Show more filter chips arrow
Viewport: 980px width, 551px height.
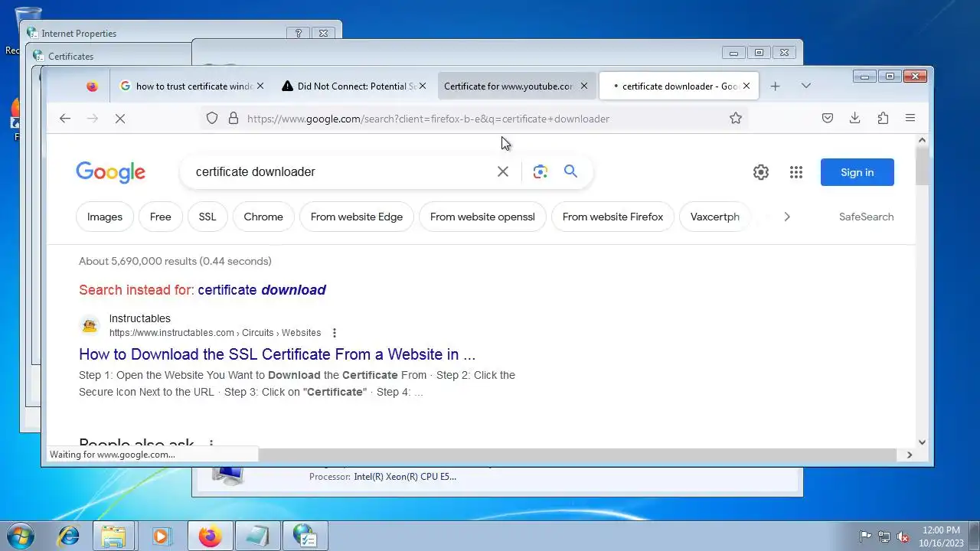click(x=786, y=217)
